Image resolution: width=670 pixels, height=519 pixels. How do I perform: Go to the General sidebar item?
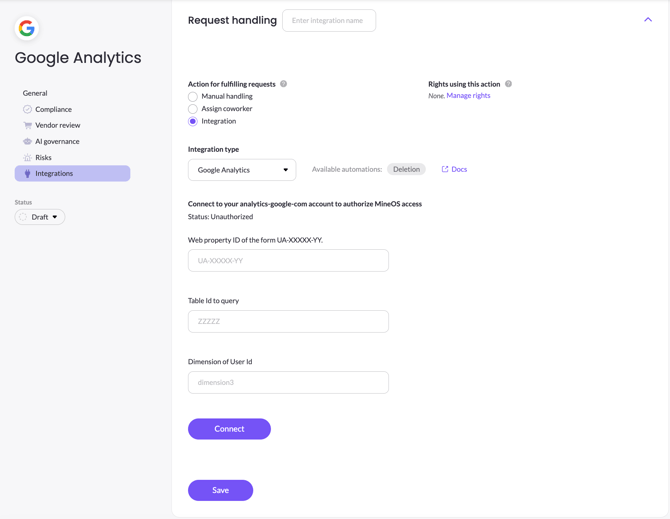[35, 93]
